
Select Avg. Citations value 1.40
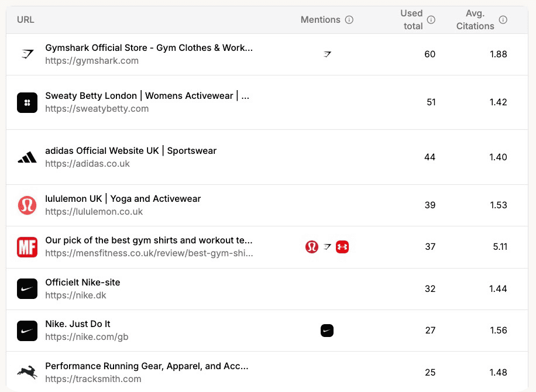(498, 157)
